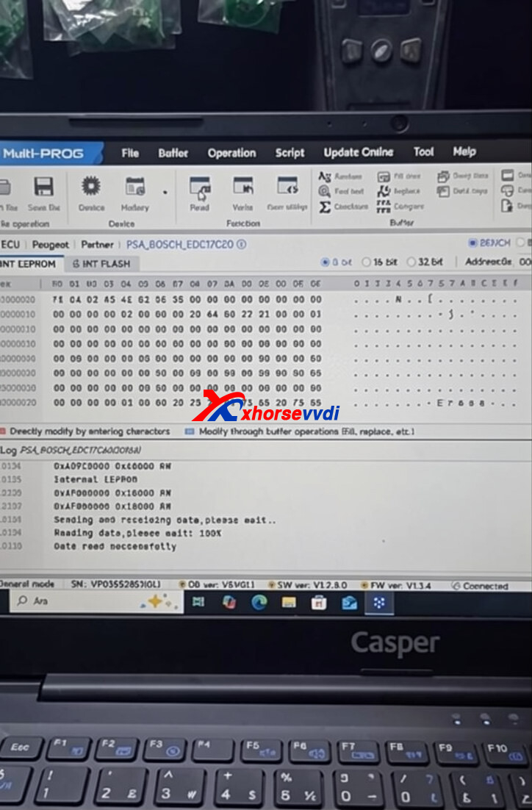
Task: Select the BENCH radio option
Action: click(x=472, y=243)
